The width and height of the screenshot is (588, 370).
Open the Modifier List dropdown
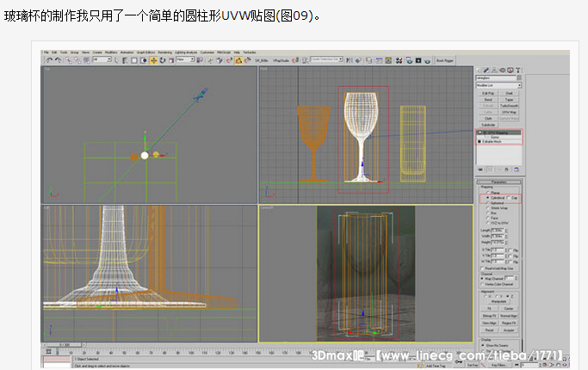[498, 85]
